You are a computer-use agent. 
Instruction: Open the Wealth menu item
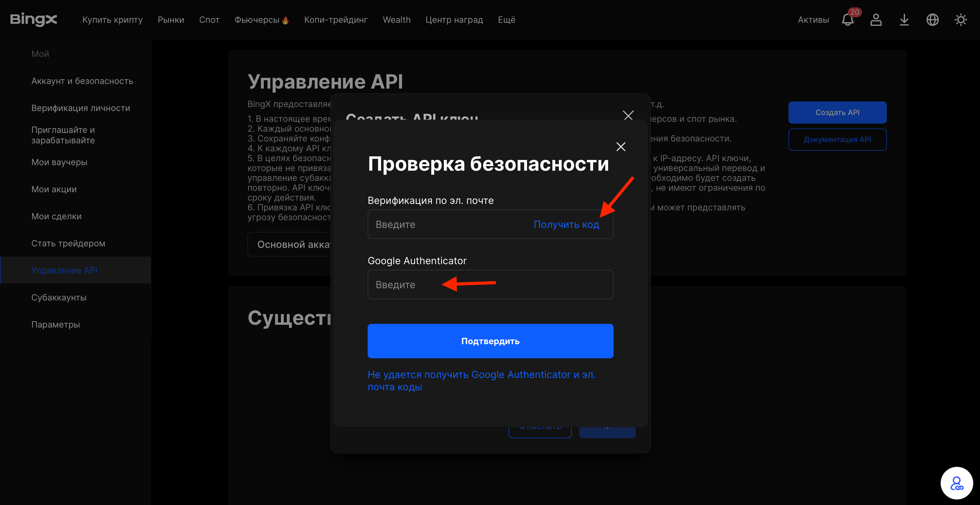pyautogui.click(x=397, y=20)
